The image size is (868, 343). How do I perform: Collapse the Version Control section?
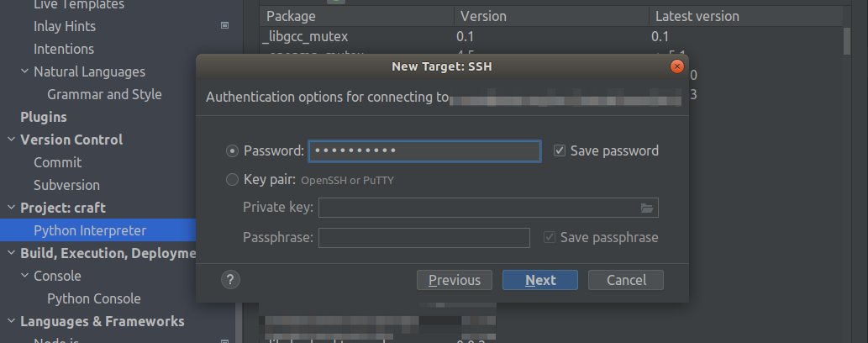coord(11,140)
